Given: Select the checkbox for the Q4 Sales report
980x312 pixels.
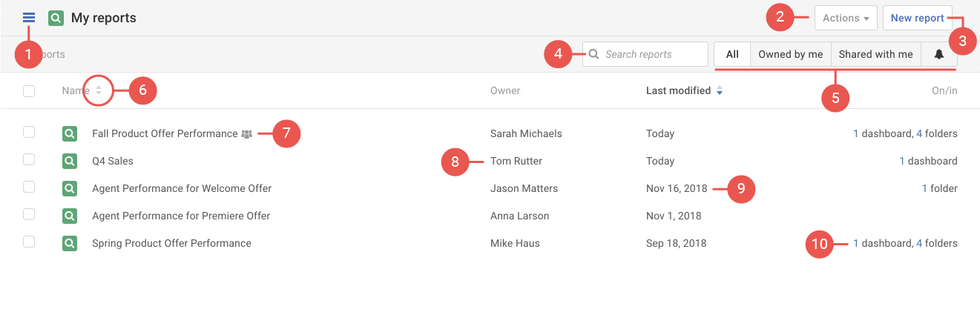Looking at the screenshot, I should point(29,160).
